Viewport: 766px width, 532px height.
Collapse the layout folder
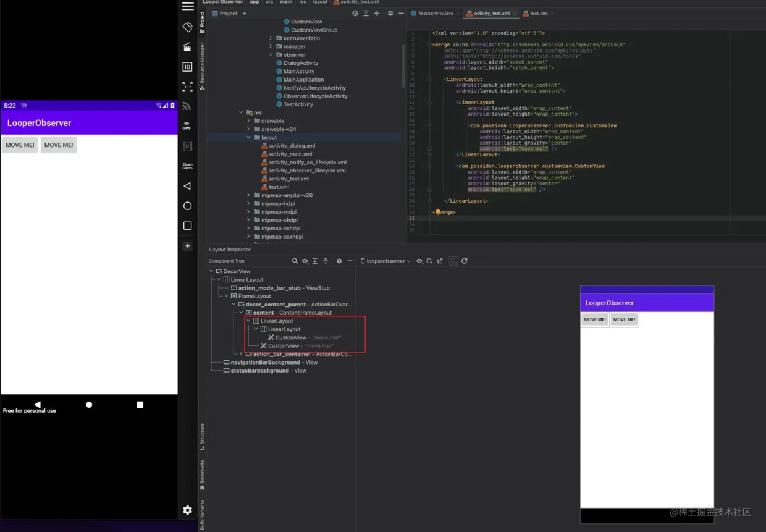(x=248, y=137)
